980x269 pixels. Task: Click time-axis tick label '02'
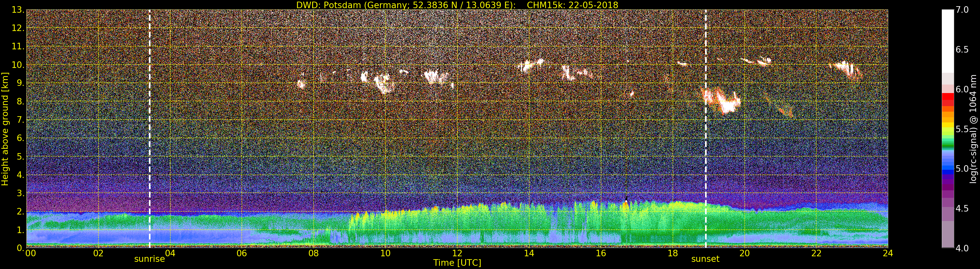click(x=98, y=253)
